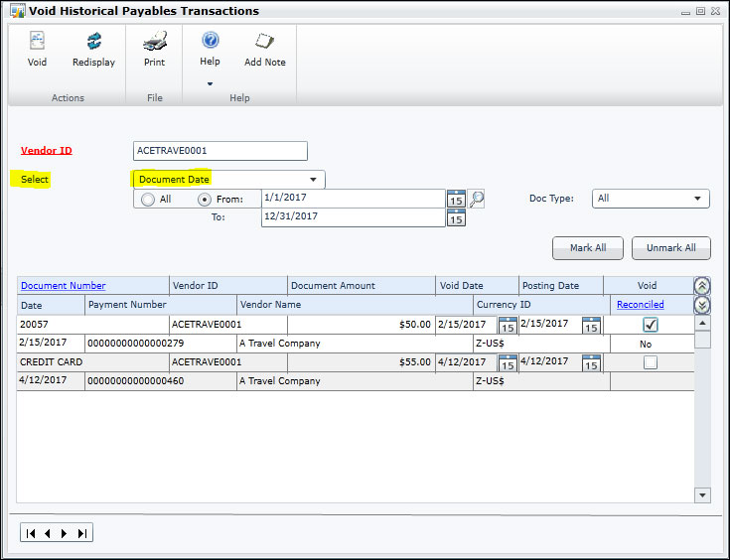Click the Add Note icon
Screen dimensions: 730x560
(264, 41)
